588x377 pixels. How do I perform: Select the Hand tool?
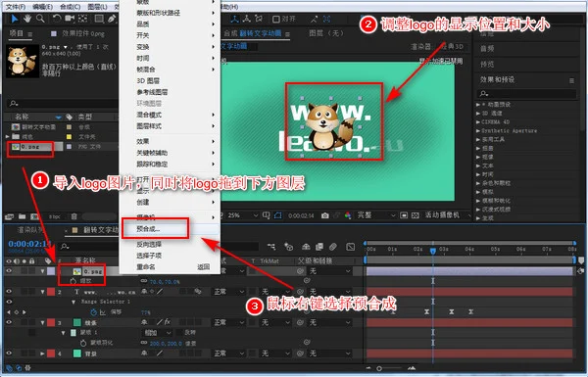click(x=27, y=19)
